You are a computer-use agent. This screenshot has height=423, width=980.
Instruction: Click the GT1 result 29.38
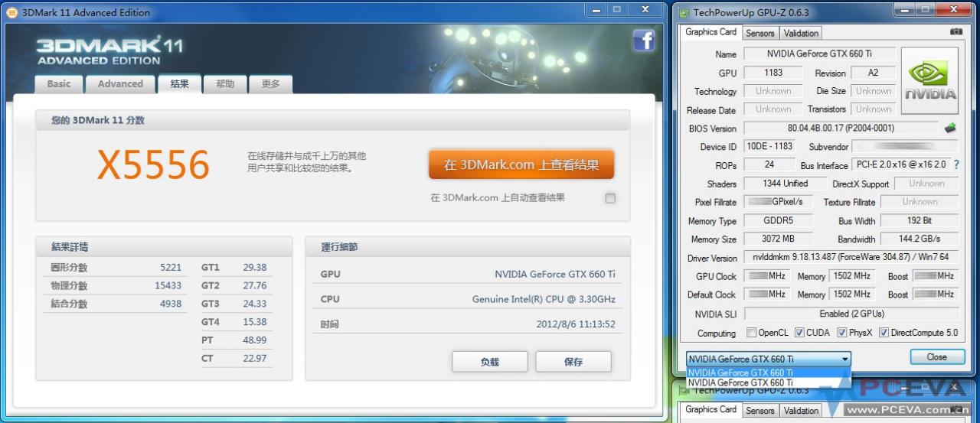click(x=255, y=268)
